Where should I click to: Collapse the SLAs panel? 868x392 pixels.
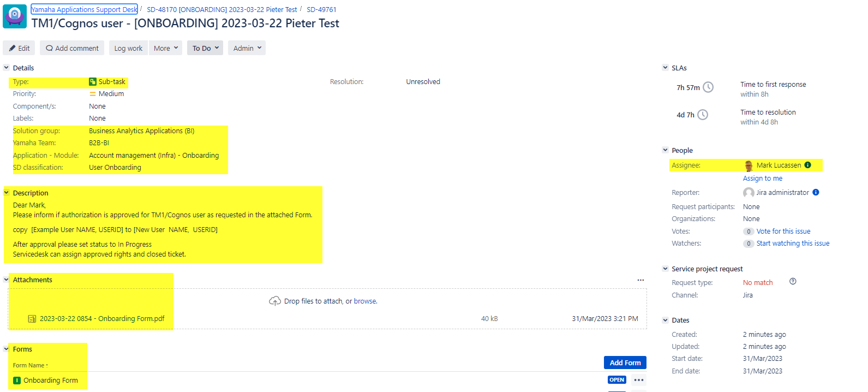click(x=665, y=68)
